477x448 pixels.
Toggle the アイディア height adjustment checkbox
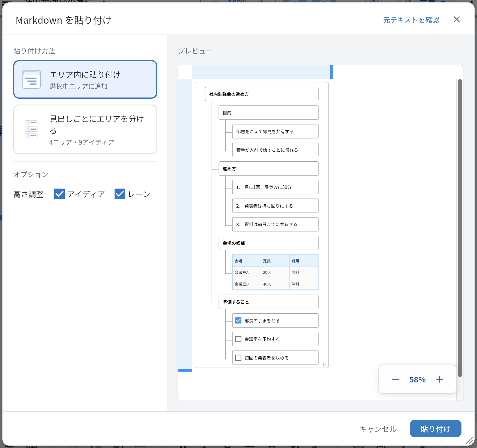click(x=59, y=194)
